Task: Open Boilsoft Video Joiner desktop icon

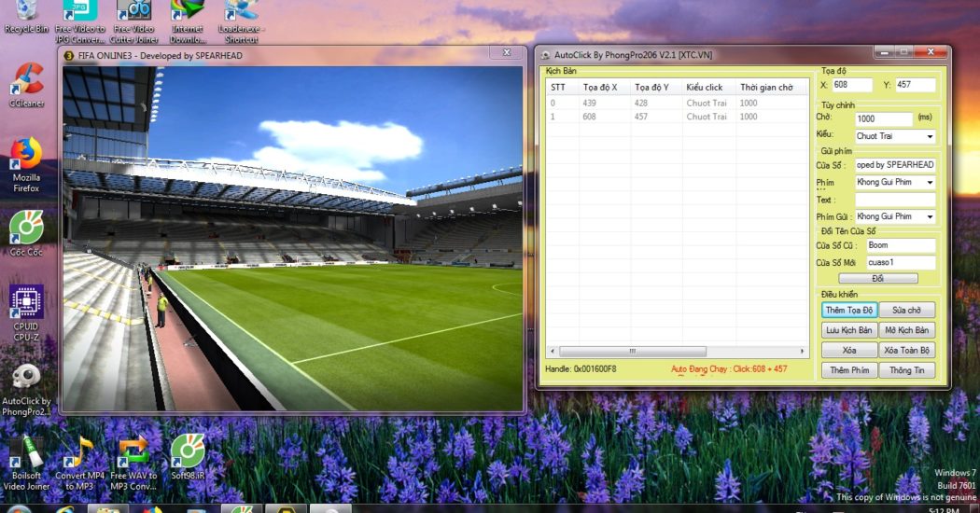Action: coord(26,463)
